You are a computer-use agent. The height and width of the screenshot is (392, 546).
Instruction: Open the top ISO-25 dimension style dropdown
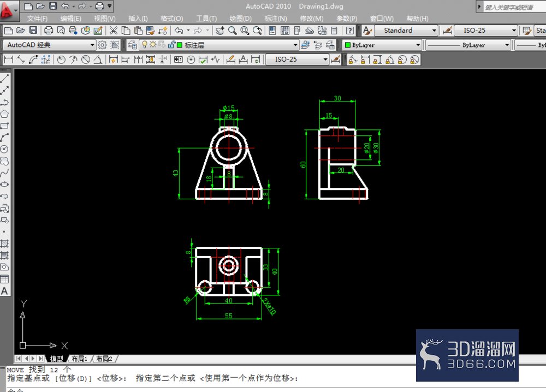coord(486,31)
